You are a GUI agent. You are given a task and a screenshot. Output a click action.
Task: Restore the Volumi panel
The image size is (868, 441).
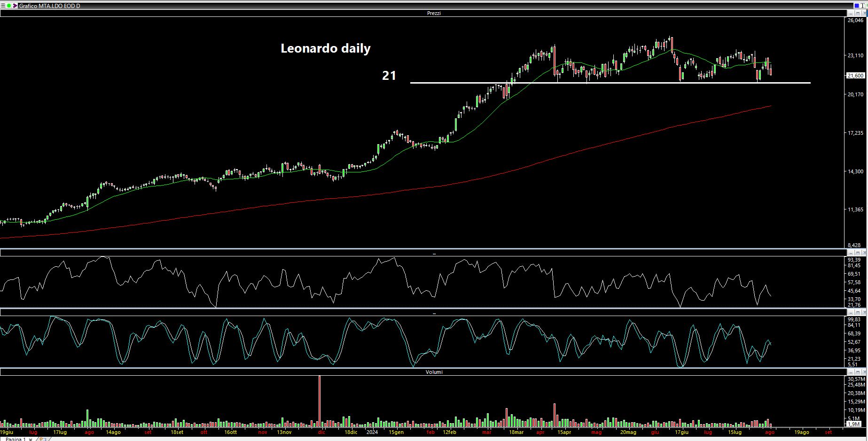pos(857,372)
